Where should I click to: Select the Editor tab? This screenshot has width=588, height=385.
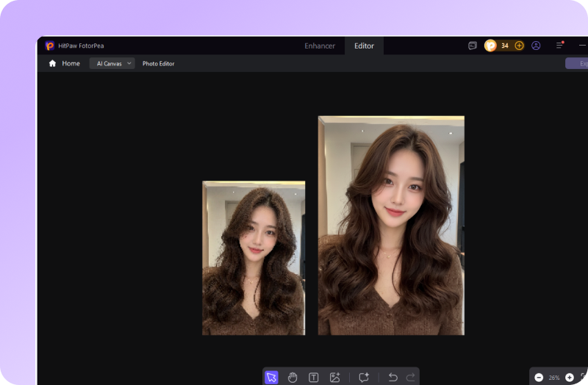[364, 46]
